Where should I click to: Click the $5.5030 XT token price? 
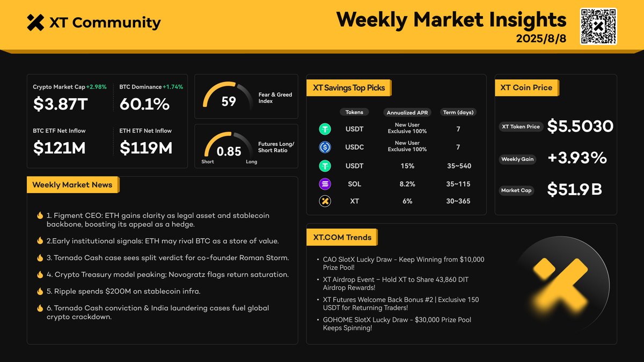(580, 127)
